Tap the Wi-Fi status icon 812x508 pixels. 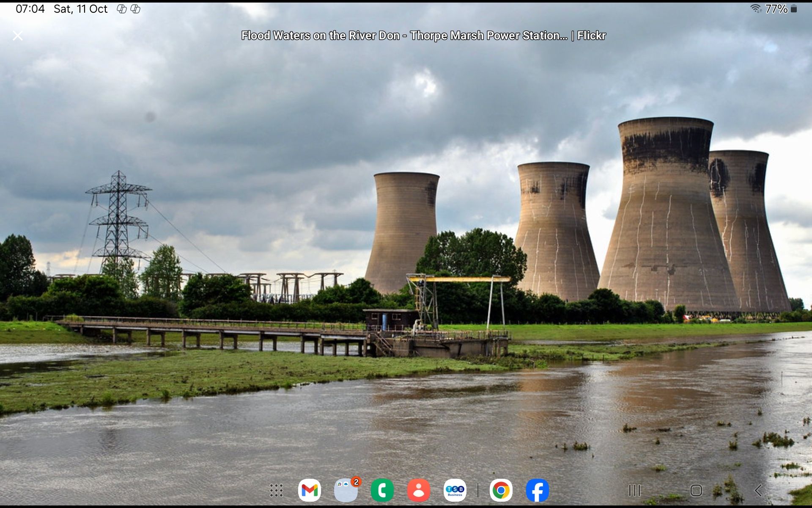click(x=756, y=8)
